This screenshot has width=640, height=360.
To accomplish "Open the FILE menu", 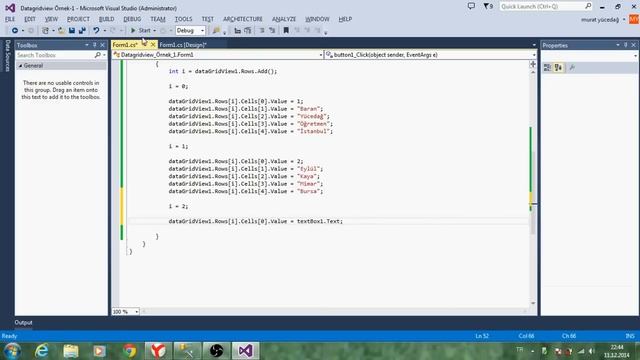I will coord(10,19).
